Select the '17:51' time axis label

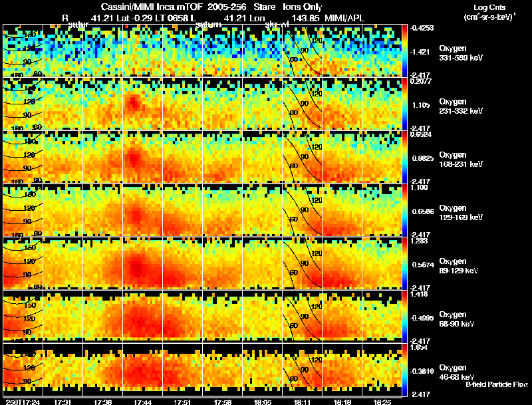pyautogui.click(x=182, y=402)
